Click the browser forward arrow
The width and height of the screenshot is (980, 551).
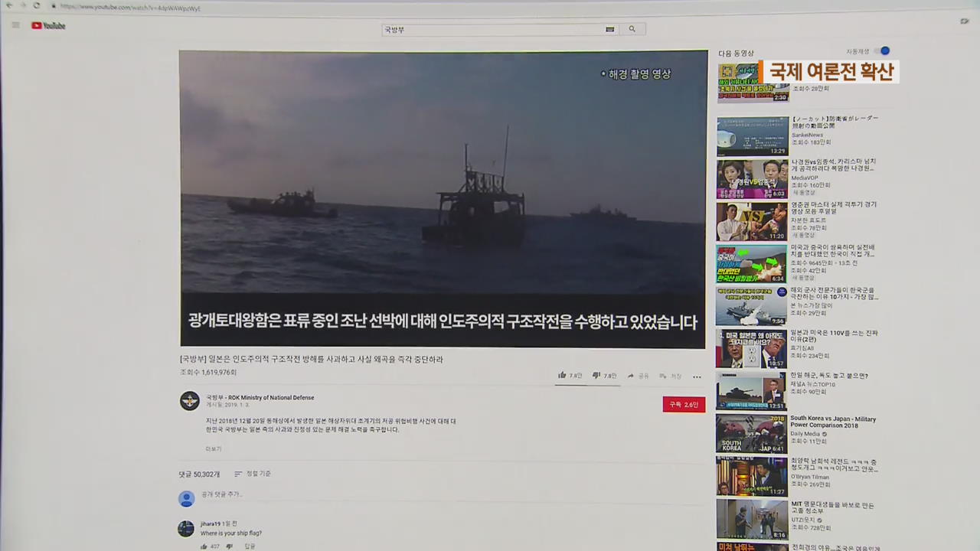[x=22, y=5]
